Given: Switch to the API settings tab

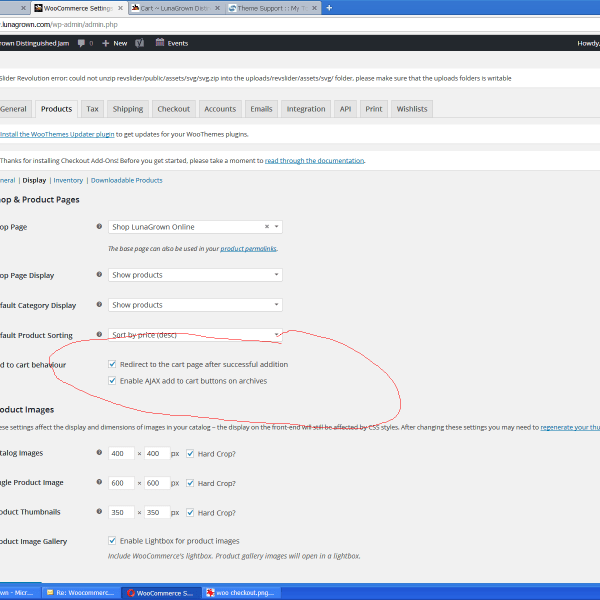Looking at the screenshot, I should 345,109.
